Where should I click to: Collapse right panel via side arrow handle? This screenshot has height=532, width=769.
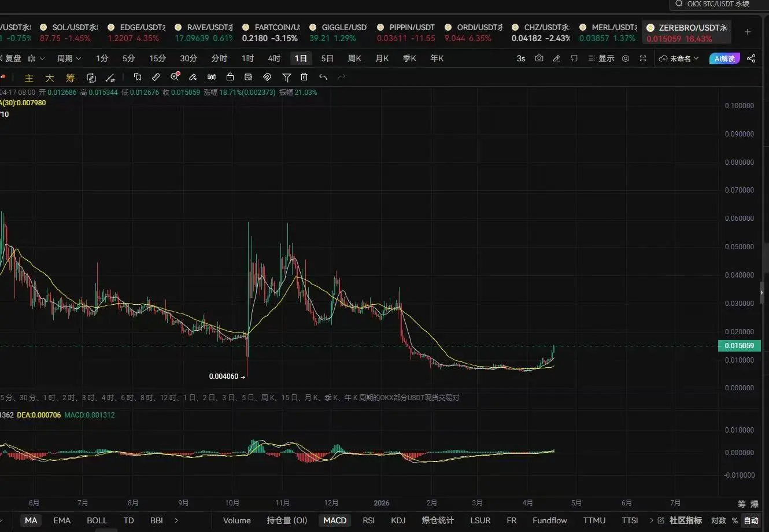tap(761, 293)
